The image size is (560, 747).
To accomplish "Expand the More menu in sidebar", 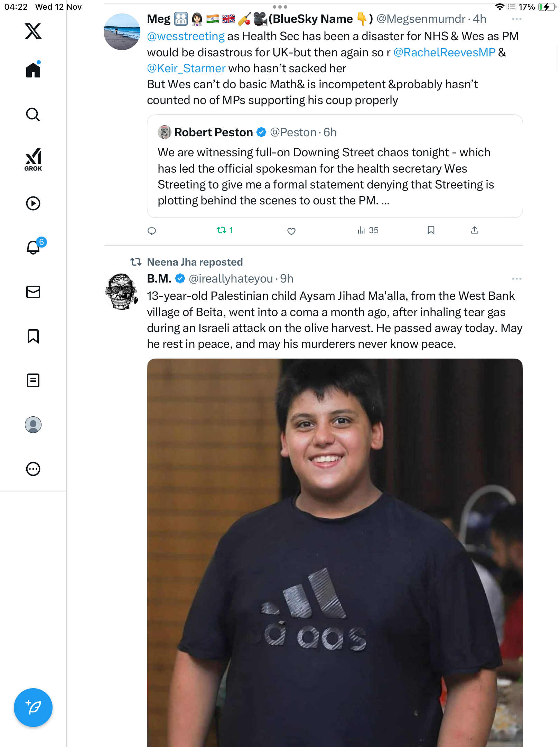I will tap(33, 469).
